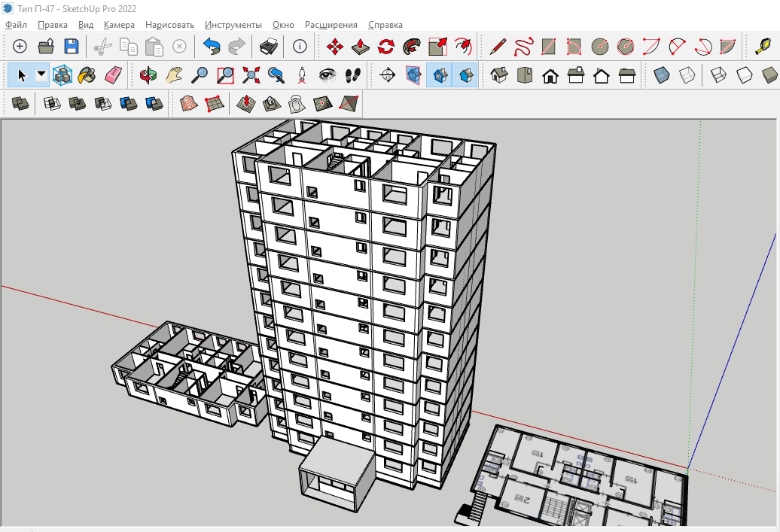Screen dimensions: 780x532
Task: Select the Offset tool
Action: click(x=463, y=47)
